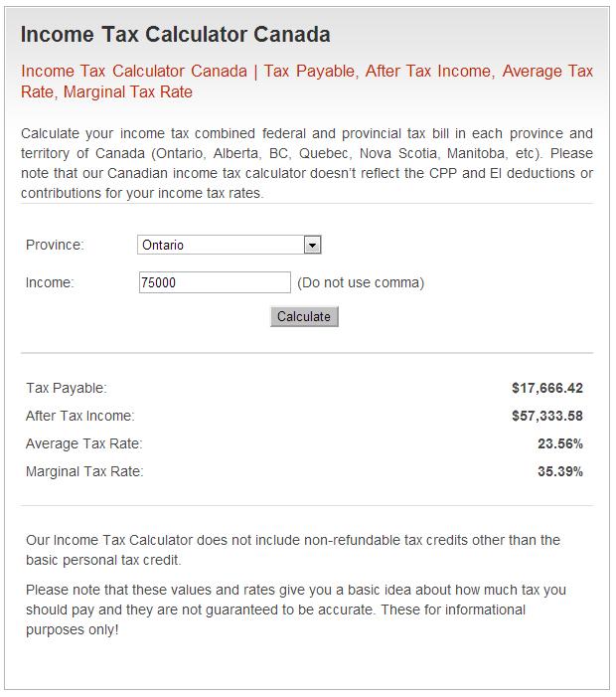This screenshot has width=616, height=697.
Task: Click the red subtitle about Tax Payable
Action: pos(306,81)
